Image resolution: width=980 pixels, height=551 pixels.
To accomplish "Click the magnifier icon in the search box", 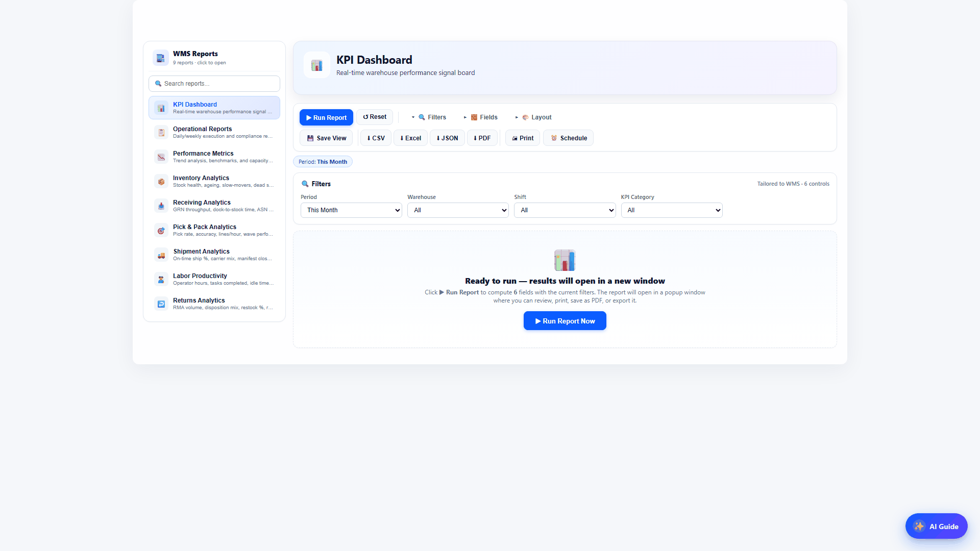I will [x=158, y=84].
